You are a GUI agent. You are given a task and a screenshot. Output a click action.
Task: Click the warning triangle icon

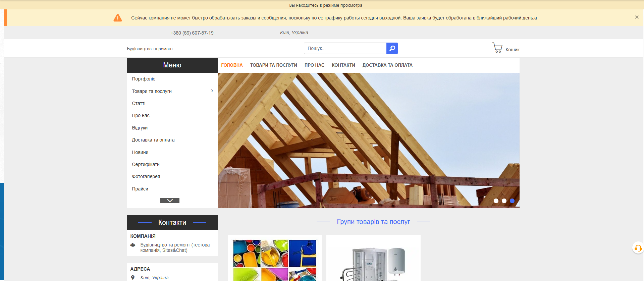point(118,18)
